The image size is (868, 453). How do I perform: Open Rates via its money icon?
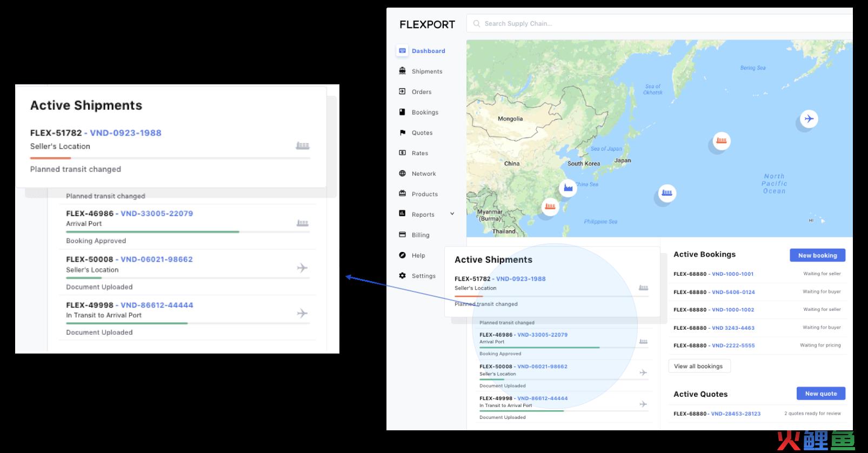click(402, 153)
